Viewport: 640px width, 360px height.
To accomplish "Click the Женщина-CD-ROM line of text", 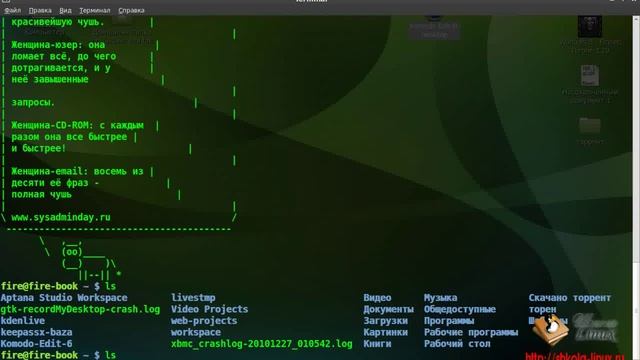I will click(x=78, y=125).
